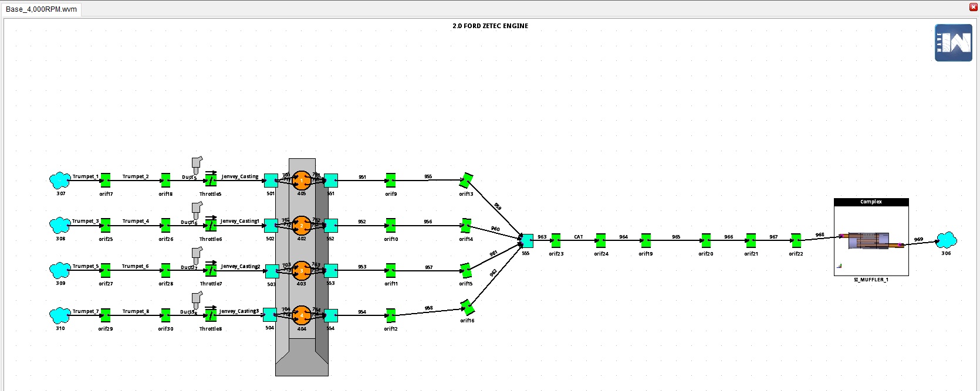The image size is (980, 391).
Task: Select the orif24 junction after CAT
Action: pyautogui.click(x=601, y=240)
